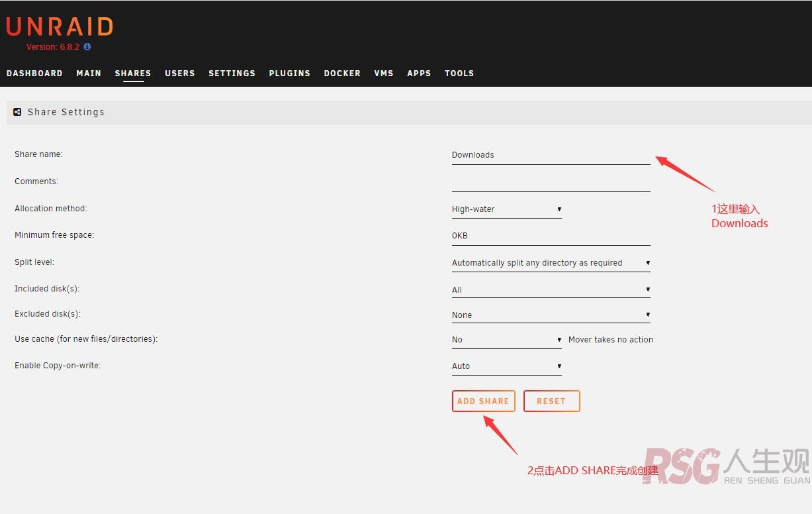The image size is (812, 514).
Task: Go to the MAIN tab
Action: (x=89, y=74)
